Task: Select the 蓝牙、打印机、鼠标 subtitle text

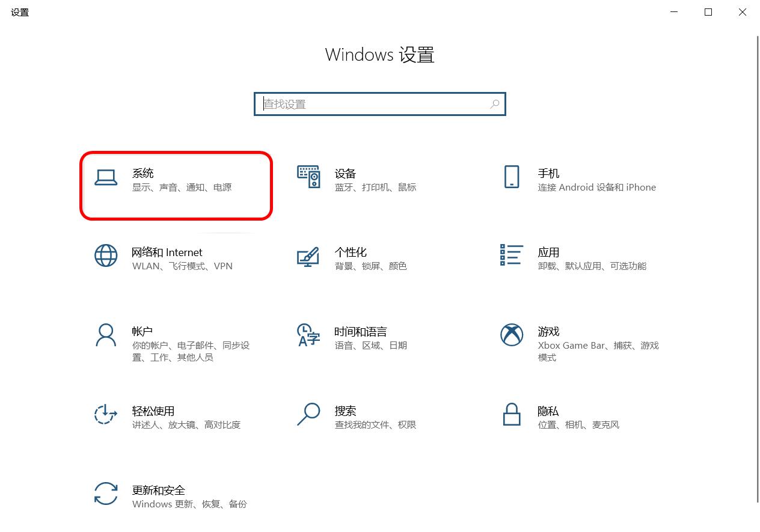Action: tap(375, 187)
